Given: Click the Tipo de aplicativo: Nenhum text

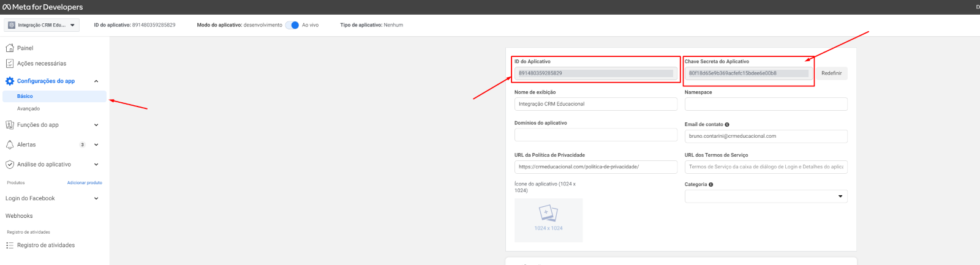Looking at the screenshot, I should point(372,25).
